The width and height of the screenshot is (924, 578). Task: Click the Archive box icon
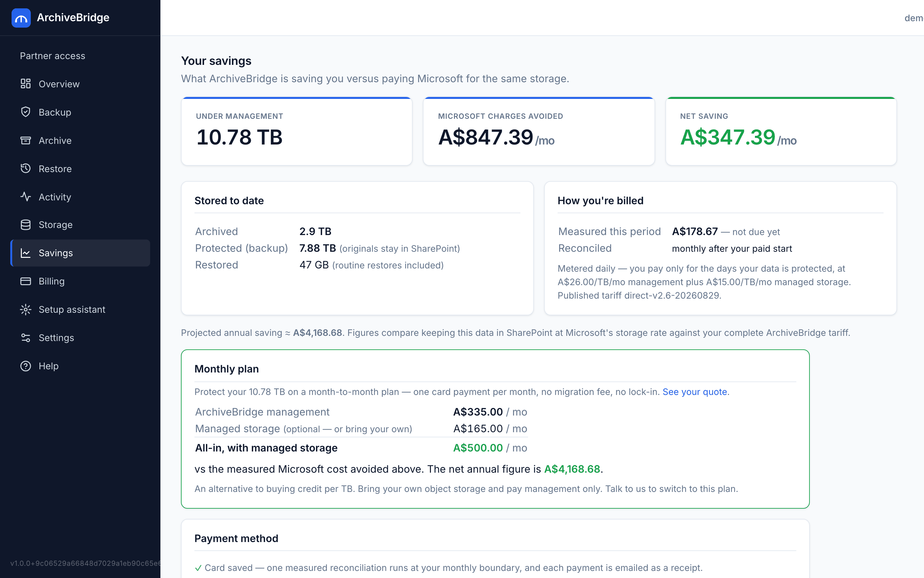tap(26, 140)
